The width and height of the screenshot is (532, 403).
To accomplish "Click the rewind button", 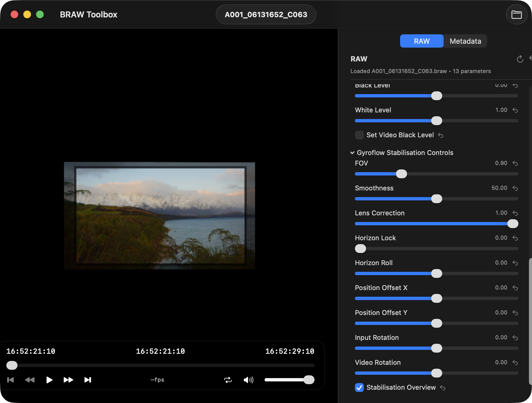I will [x=30, y=380].
